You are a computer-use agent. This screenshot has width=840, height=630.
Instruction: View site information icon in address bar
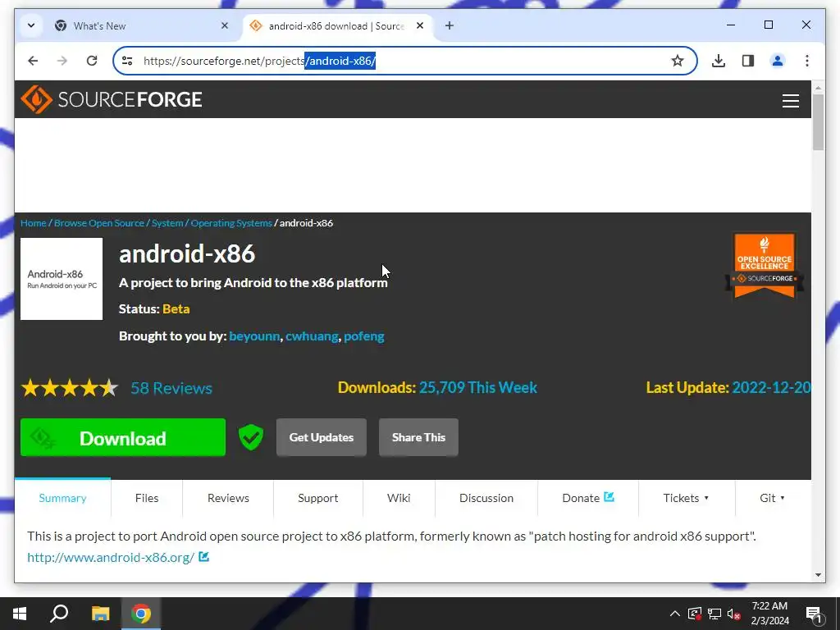click(x=127, y=61)
